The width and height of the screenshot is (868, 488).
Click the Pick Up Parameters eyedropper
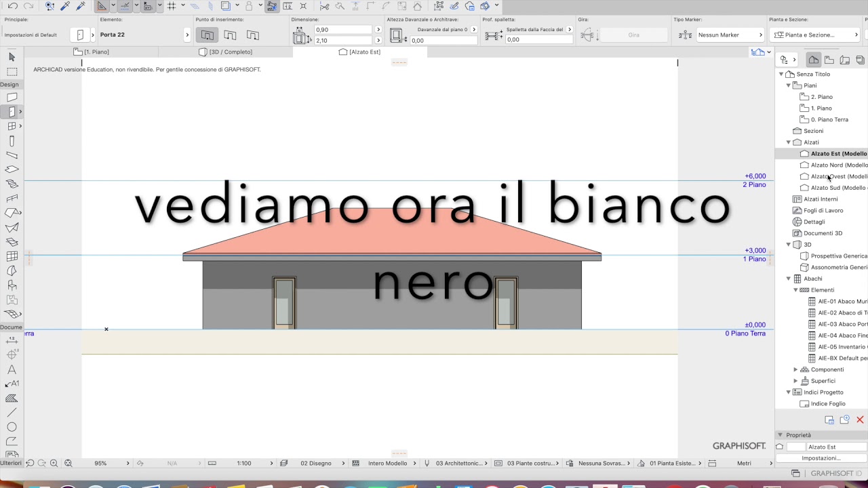[65, 6]
